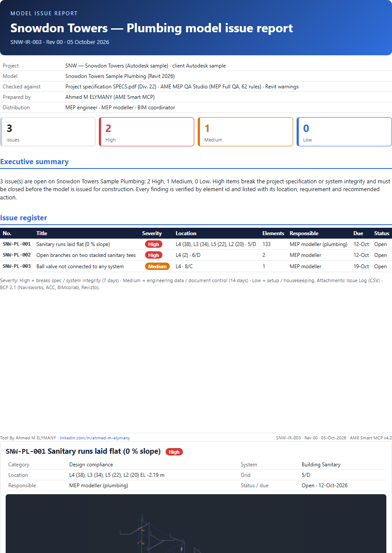Click the 3D model snapshot of issue SNW-PL-001
This screenshot has width=392, height=553.
[196, 523]
